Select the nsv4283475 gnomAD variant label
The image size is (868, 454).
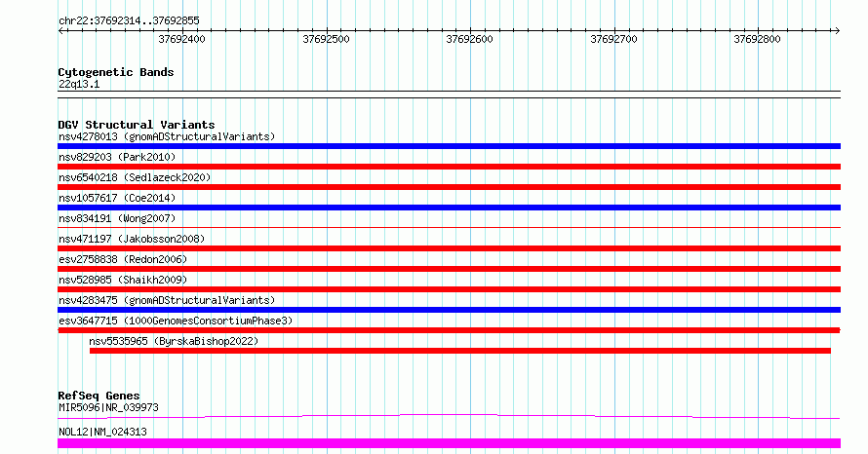coord(167,300)
